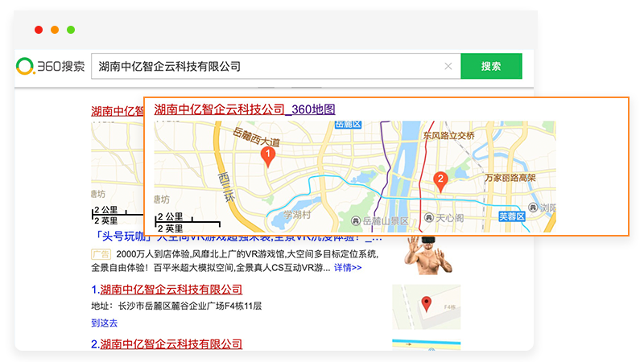Click the red macOS close window button
644x362 pixels.
coord(39,30)
